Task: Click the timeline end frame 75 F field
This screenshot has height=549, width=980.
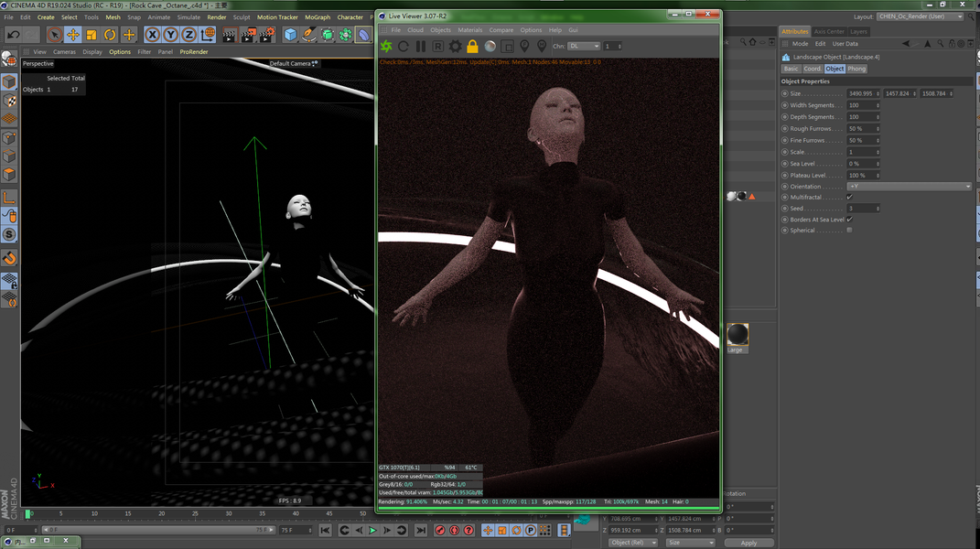Action: pos(296,530)
